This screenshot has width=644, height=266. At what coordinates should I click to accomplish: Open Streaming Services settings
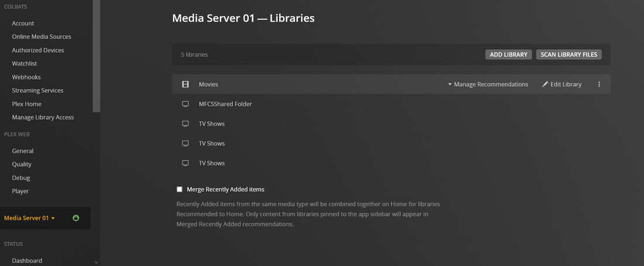click(37, 90)
